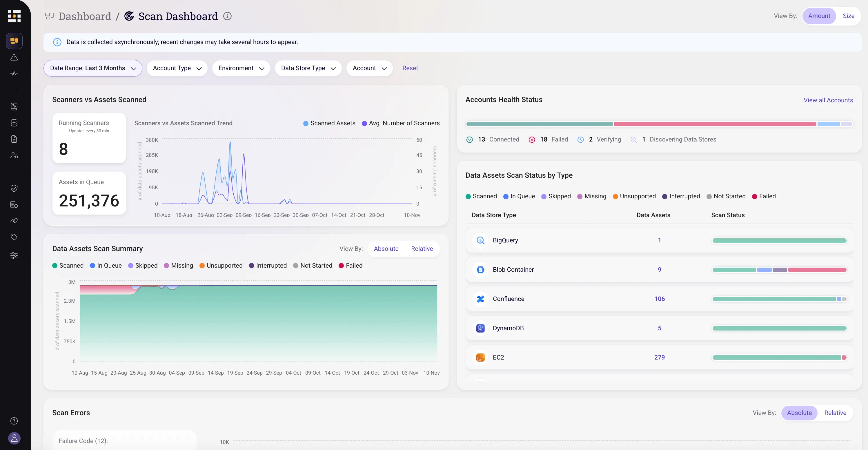The width and height of the screenshot is (868, 450).
Task: Set Scan Errors view to Relative
Action: (x=835, y=413)
